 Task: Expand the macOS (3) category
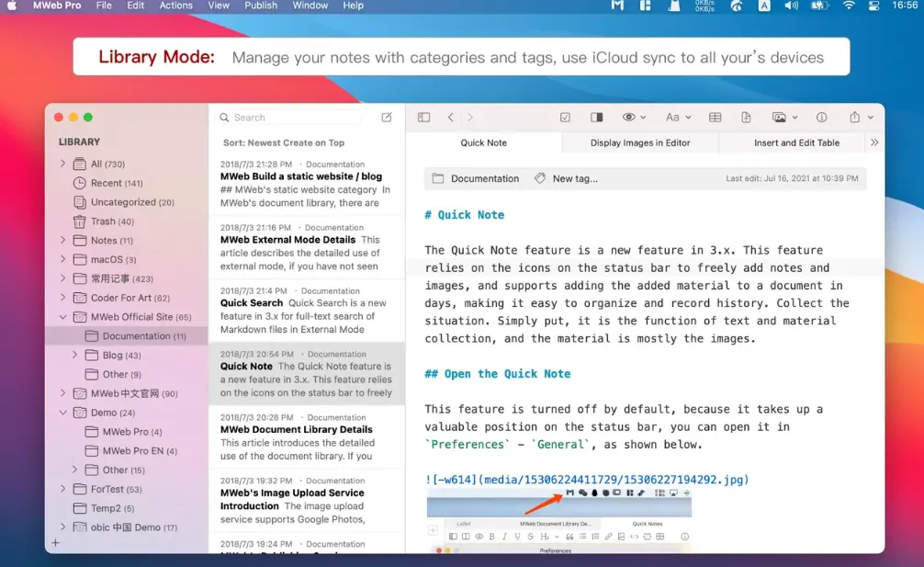(63, 259)
